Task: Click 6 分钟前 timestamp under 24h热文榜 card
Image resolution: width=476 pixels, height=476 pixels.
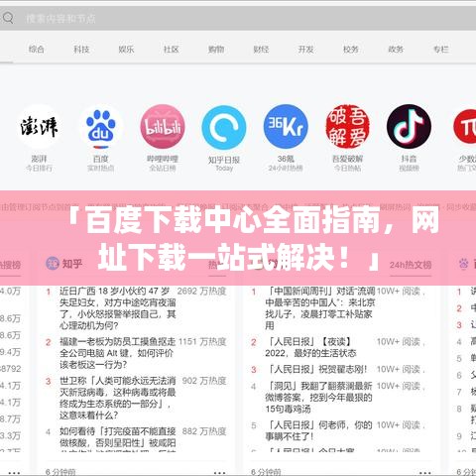Action: point(266,472)
